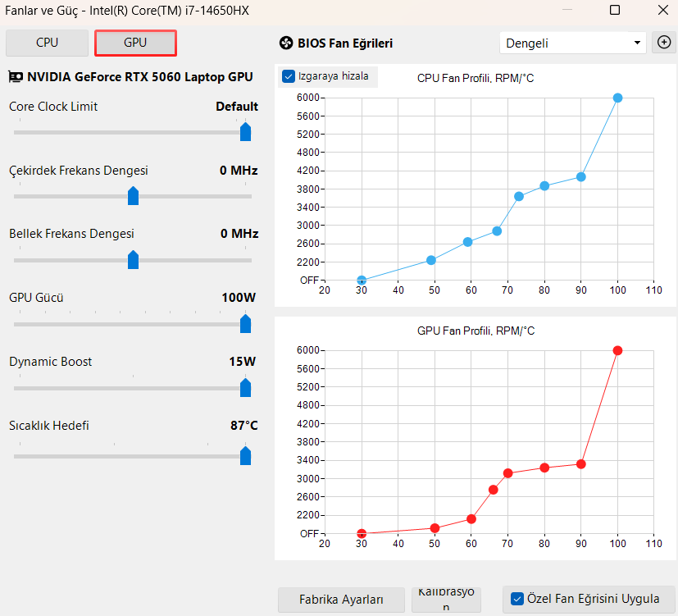Switch to the CPU tab
The width and height of the screenshot is (678, 616).
(47, 43)
